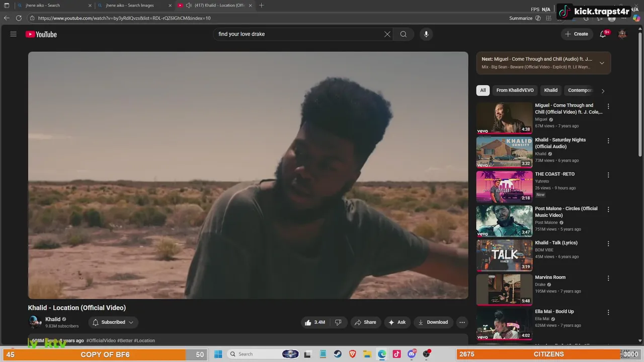This screenshot has width=644, height=362.
Task: Click the #Better hashtag
Action: [125, 341]
